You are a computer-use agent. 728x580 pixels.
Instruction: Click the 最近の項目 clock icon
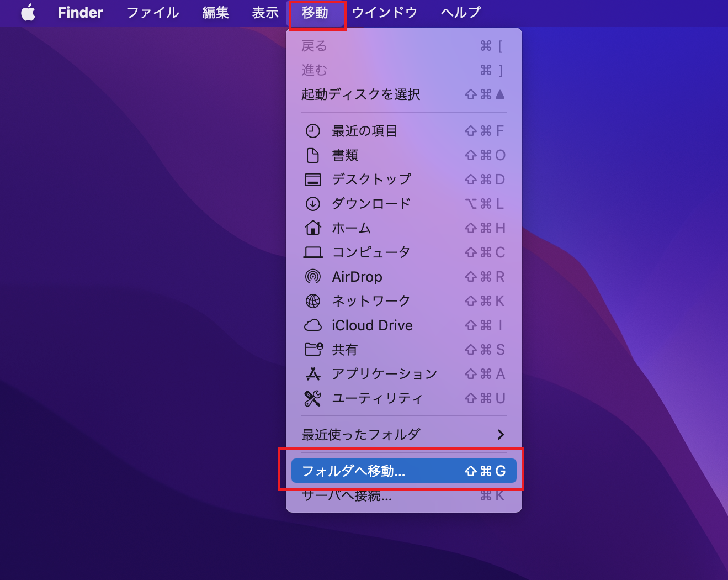click(313, 131)
